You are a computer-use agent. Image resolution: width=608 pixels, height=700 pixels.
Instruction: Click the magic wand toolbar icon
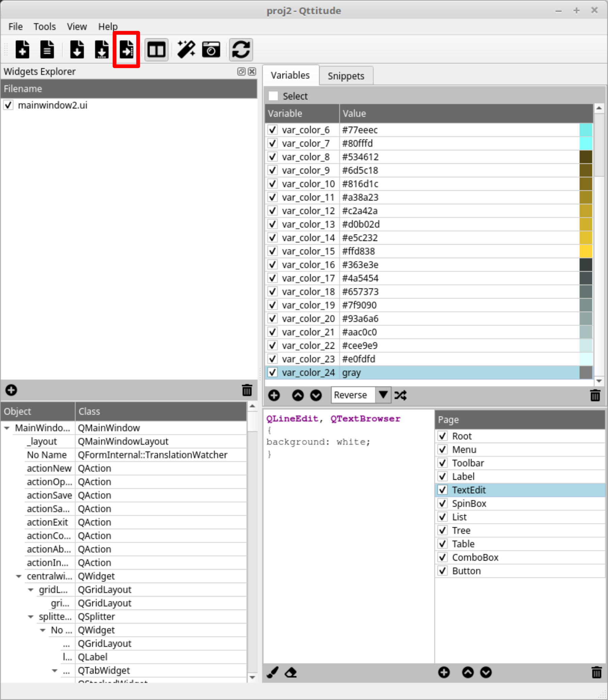tap(186, 50)
